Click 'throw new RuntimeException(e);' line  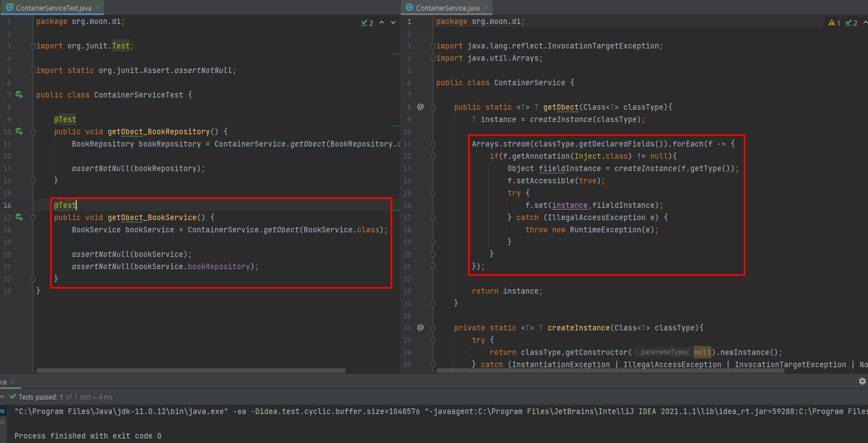point(592,230)
